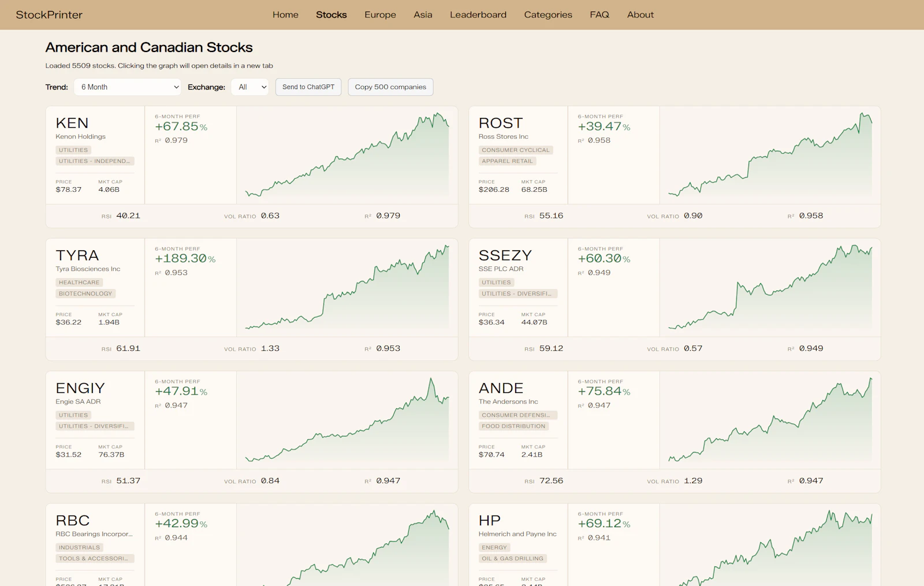Click the Send to ChatGPT button
The width and height of the screenshot is (924, 586).
click(308, 87)
